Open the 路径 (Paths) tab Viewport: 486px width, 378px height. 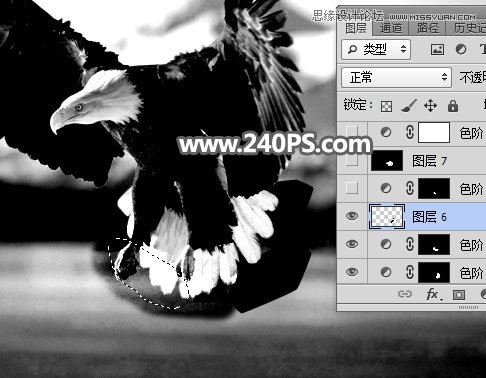[428, 28]
